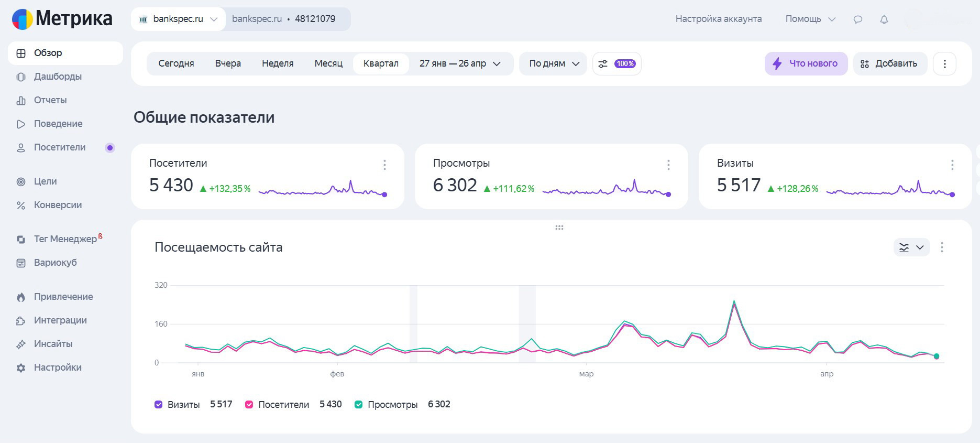Click the end-point marker on the traffic chart
The image size is (980, 443).
click(x=937, y=356)
